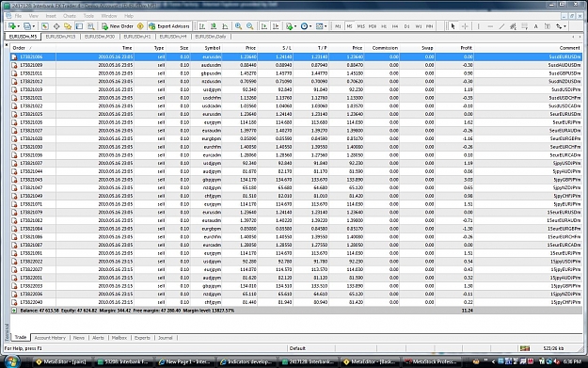The width and height of the screenshot is (588, 368).
Task: Select the Text label 'A' tool
Action: 536,26
